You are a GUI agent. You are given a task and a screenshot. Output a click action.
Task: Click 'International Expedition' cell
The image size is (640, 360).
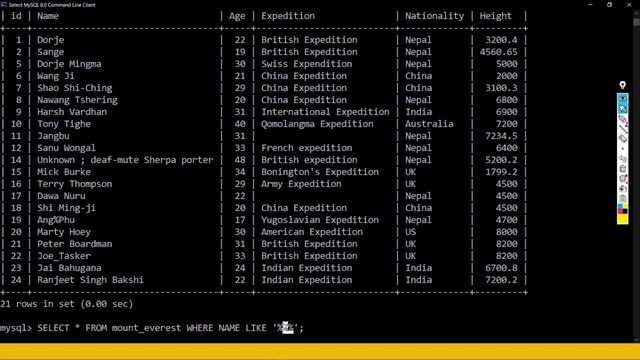(325, 112)
